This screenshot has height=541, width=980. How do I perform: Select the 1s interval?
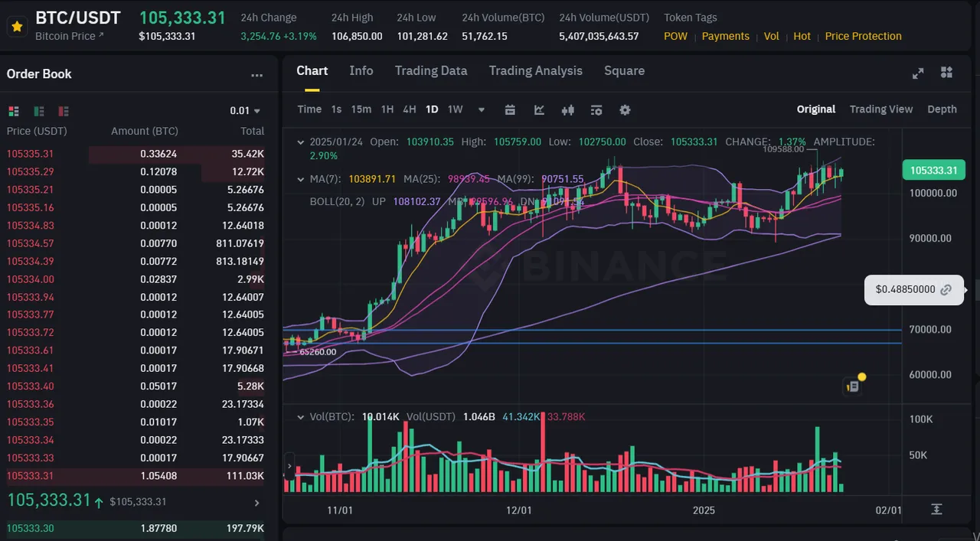pyautogui.click(x=336, y=109)
